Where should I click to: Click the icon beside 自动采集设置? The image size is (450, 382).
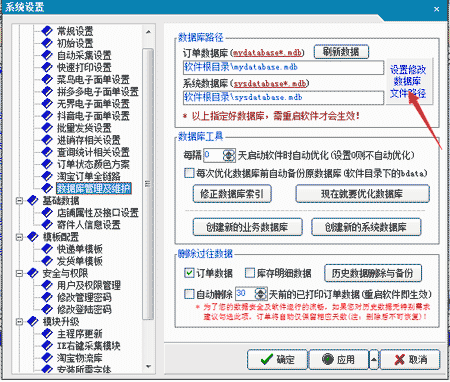pos(47,55)
